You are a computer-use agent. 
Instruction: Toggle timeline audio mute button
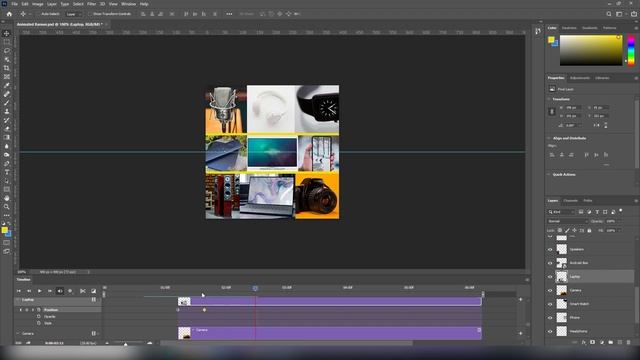(x=60, y=291)
